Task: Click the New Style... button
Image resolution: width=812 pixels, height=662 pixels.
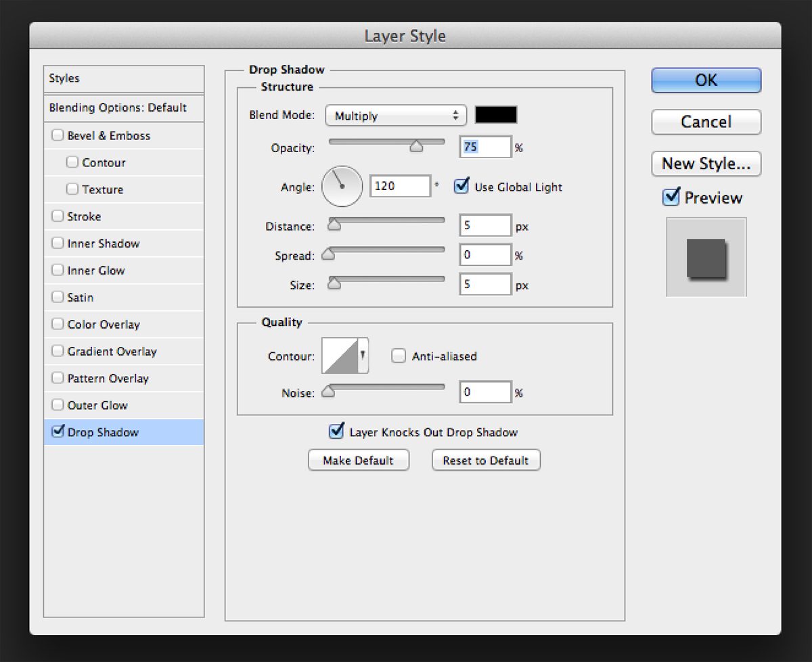Action: tap(706, 164)
